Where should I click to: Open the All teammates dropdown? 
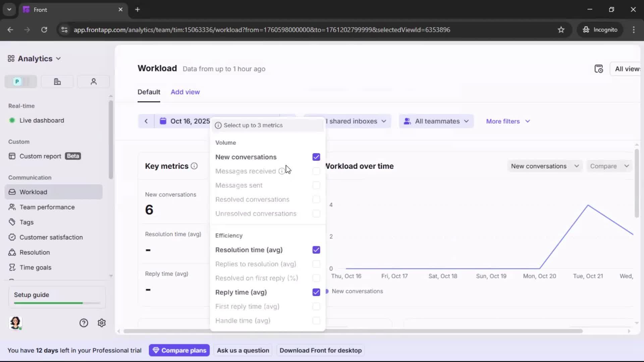(x=436, y=121)
